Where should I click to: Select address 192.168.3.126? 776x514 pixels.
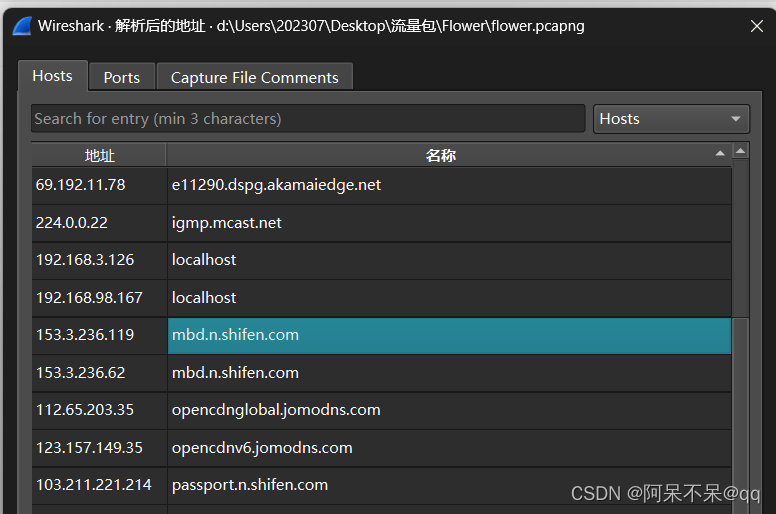[x=99, y=260]
